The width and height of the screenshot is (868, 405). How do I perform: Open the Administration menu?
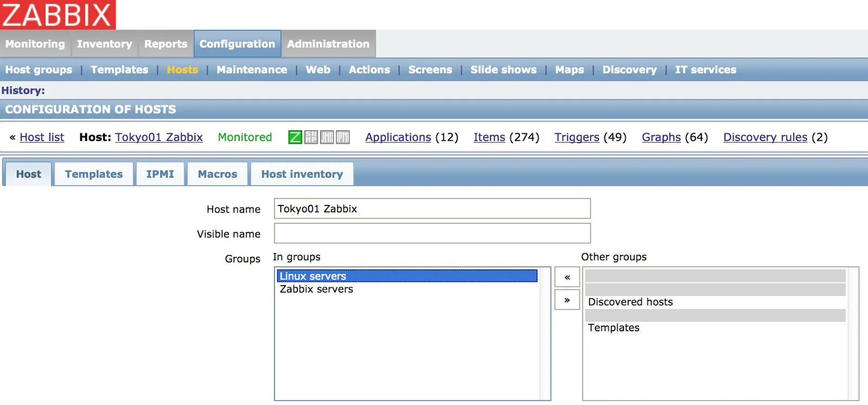[328, 44]
